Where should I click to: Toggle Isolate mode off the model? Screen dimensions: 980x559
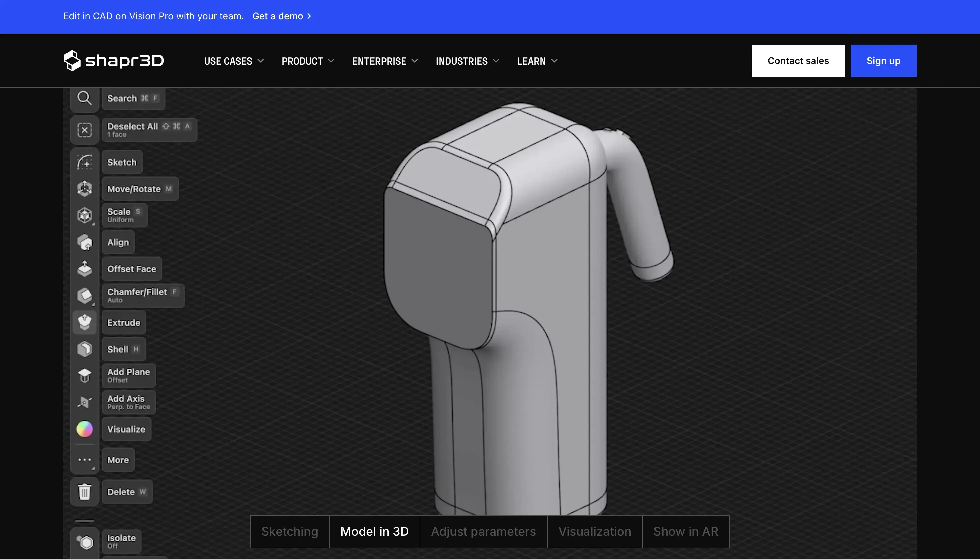(x=121, y=538)
